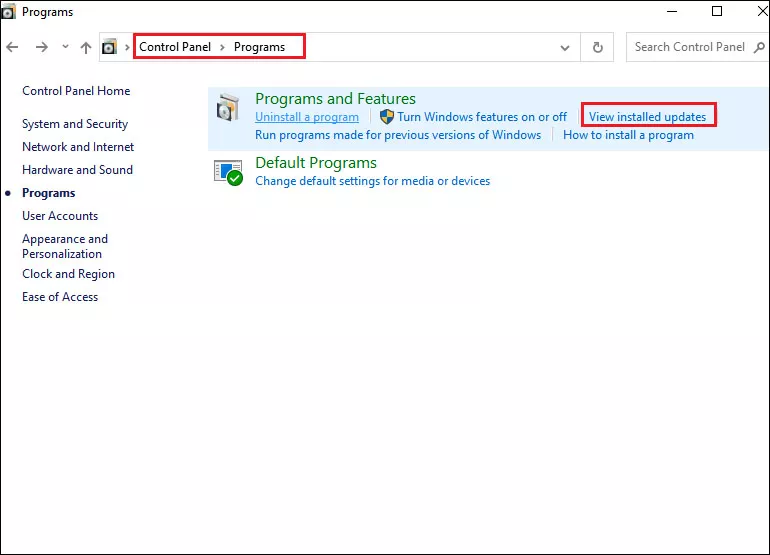The image size is (770, 555).
Task: Select Programs in the left sidebar
Action: 49,193
